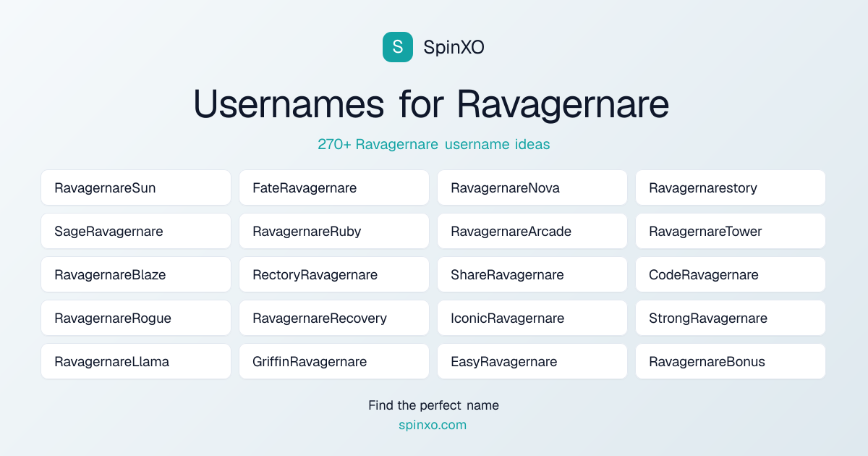
Task: Open the spinxo.com link
Action: point(433,425)
